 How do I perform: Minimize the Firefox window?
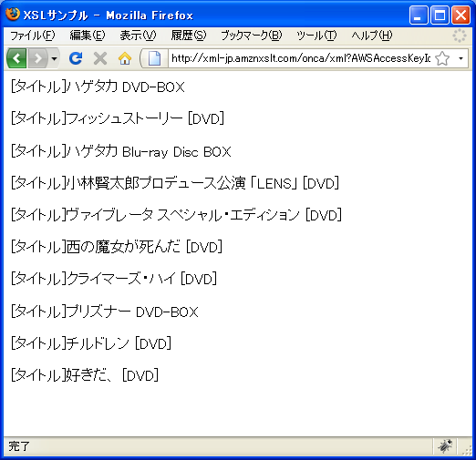coord(419,15)
